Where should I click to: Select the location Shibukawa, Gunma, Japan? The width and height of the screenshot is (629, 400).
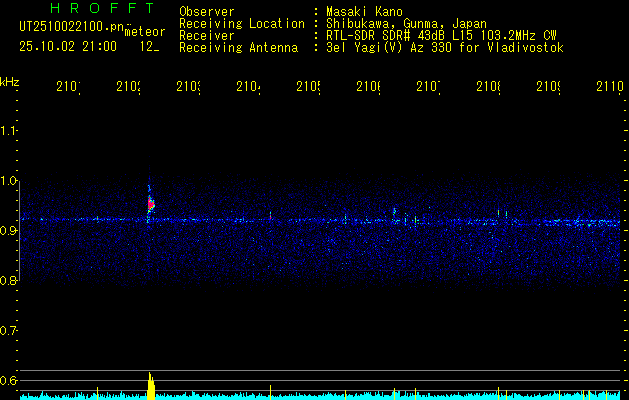pyautogui.click(x=406, y=24)
